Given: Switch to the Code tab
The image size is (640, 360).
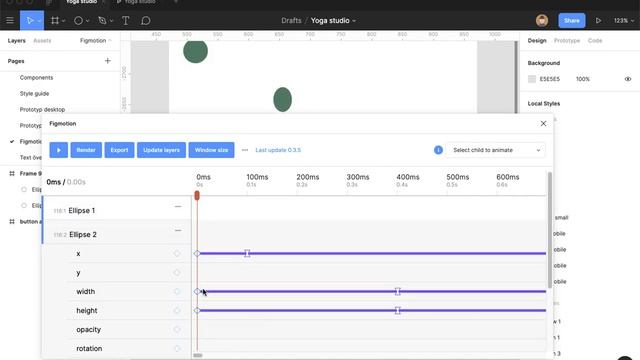Looking at the screenshot, I should 595,40.
